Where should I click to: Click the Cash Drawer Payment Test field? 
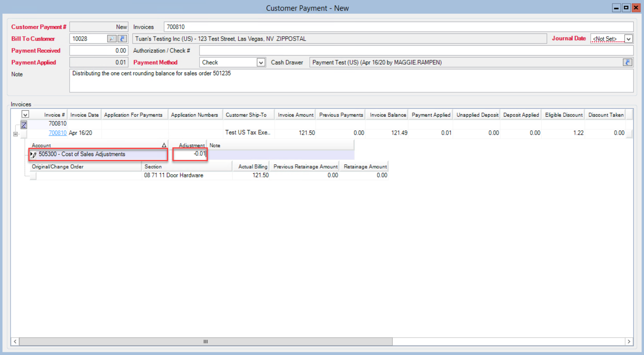point(466,62)
